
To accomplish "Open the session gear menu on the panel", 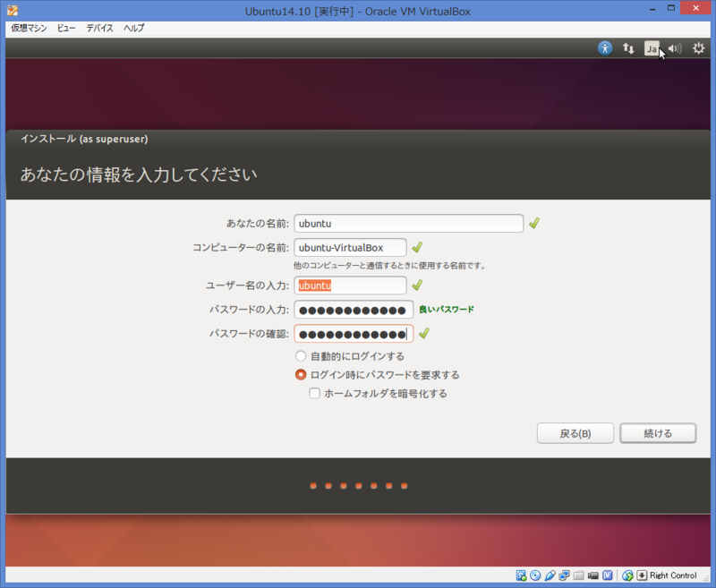I will point(698,48).
